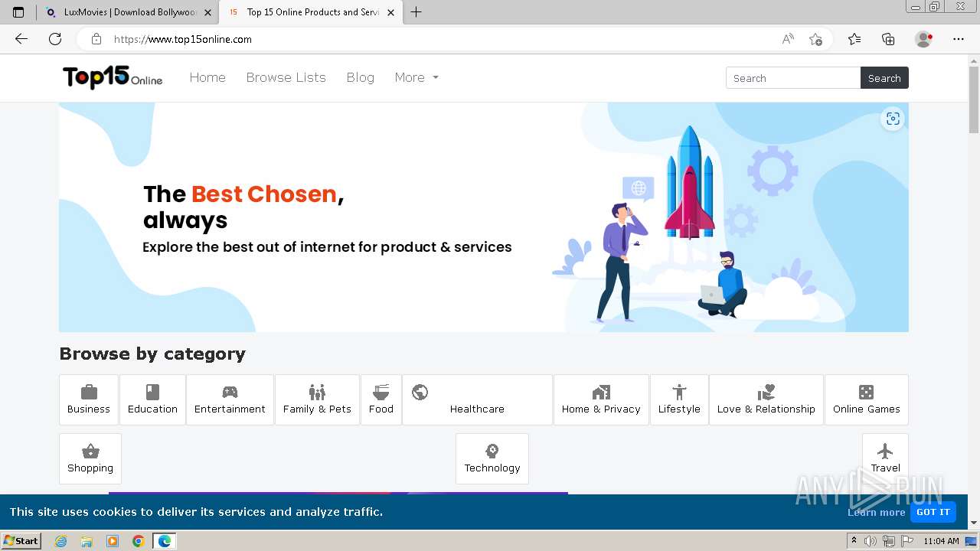
Task: Close the LuxMovies tab
Action: pos(207,12)
